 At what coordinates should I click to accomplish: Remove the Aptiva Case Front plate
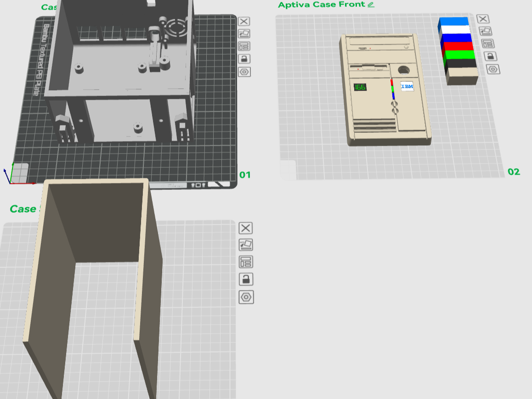pyautogui.click(x=483, y=19)
